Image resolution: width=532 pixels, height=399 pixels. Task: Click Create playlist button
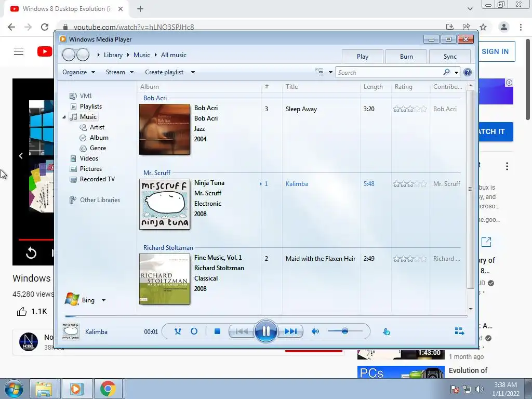click(164, 72)
